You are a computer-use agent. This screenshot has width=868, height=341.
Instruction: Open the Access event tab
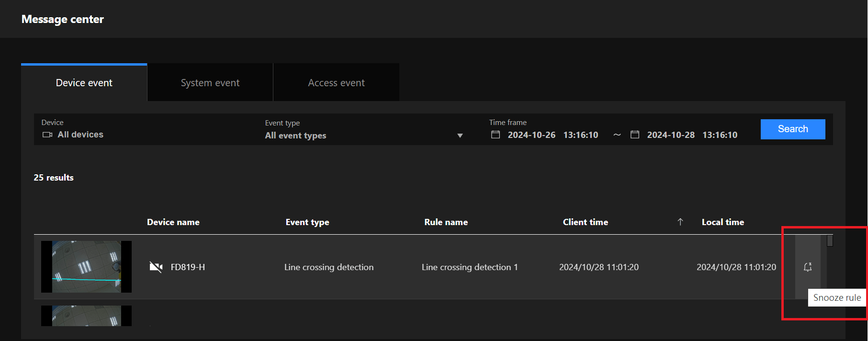tap(336, 83)
